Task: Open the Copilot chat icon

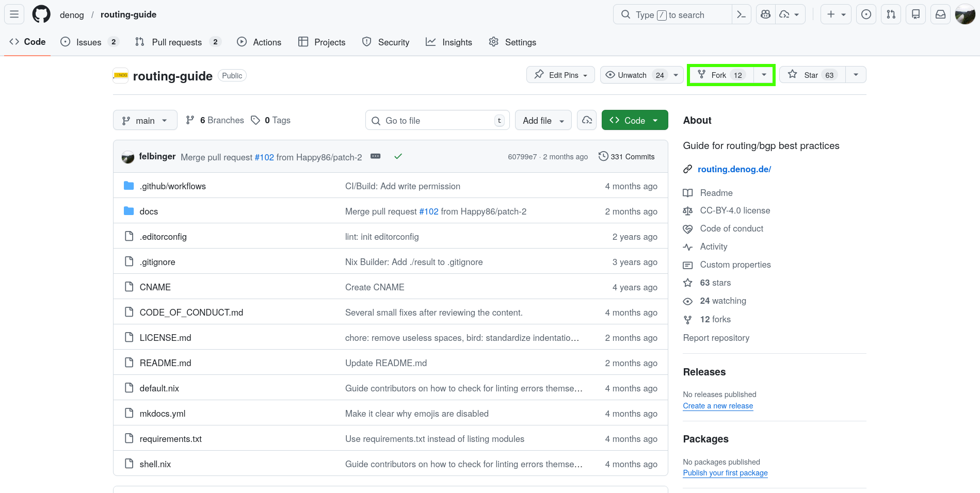Action: click(x=766, y=14)
